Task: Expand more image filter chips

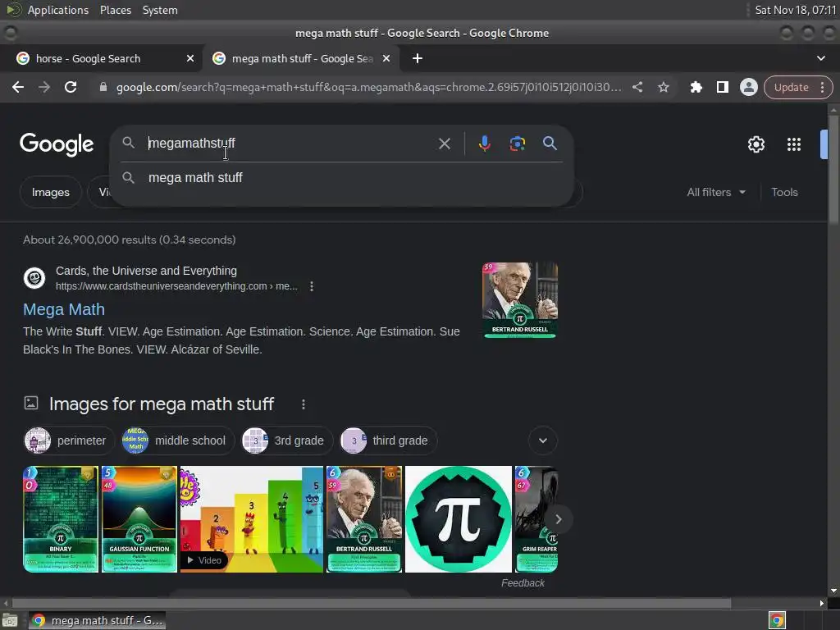Action: coord(543,441)
